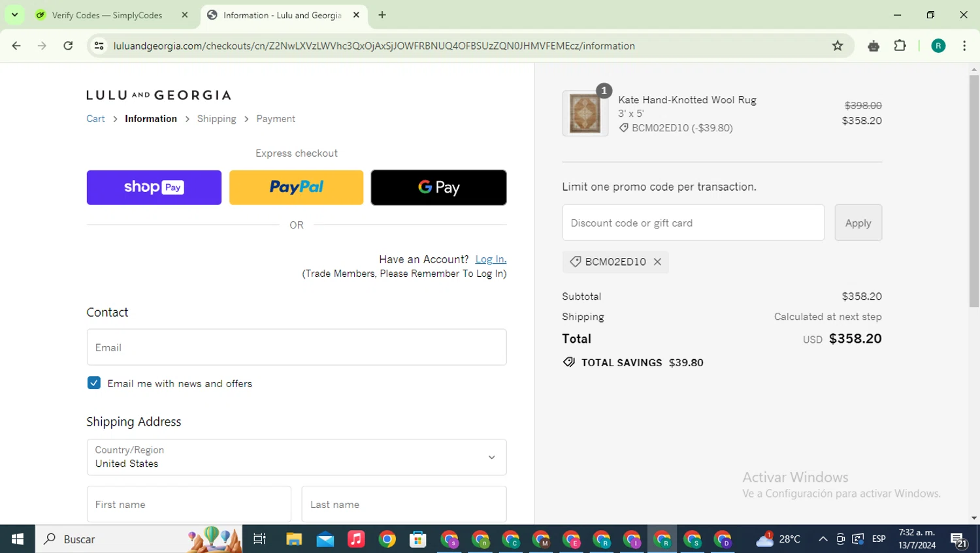Reload the checkout page
Viewport: 980px width, 553px height.
[68, 46]
